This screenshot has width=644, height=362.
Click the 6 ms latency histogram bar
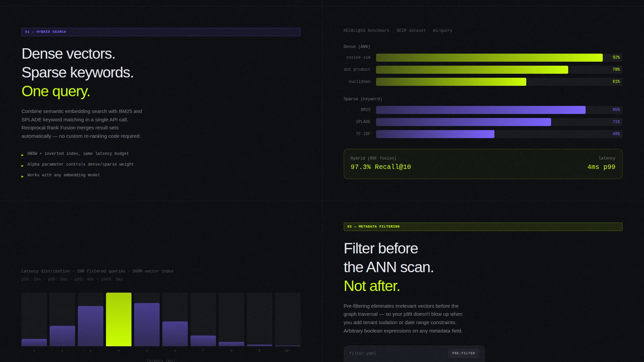click(175, 334)
